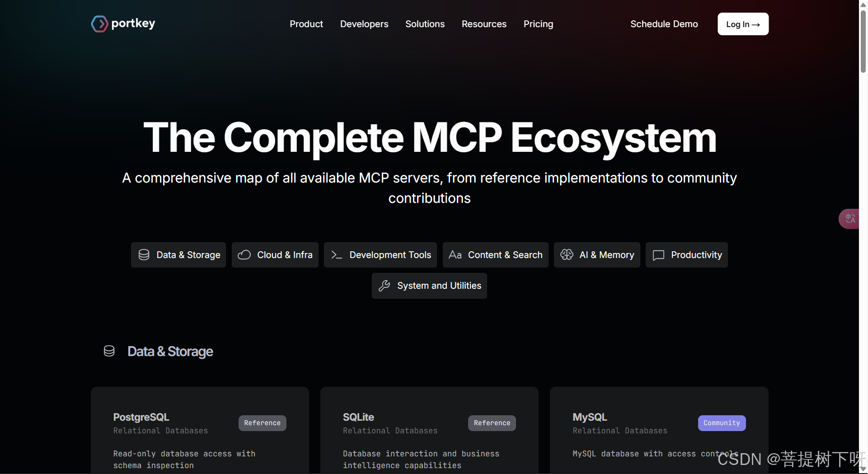Click the Data & Storage section heading
Viewport: 868px width, 474px height.
point(170,352)
